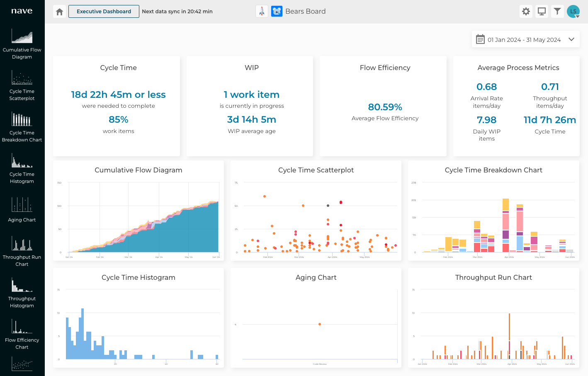Screen dimensions: 588x376
Task: Toggle the filter funnel in the toolbar
Action: tap(557, 11)
